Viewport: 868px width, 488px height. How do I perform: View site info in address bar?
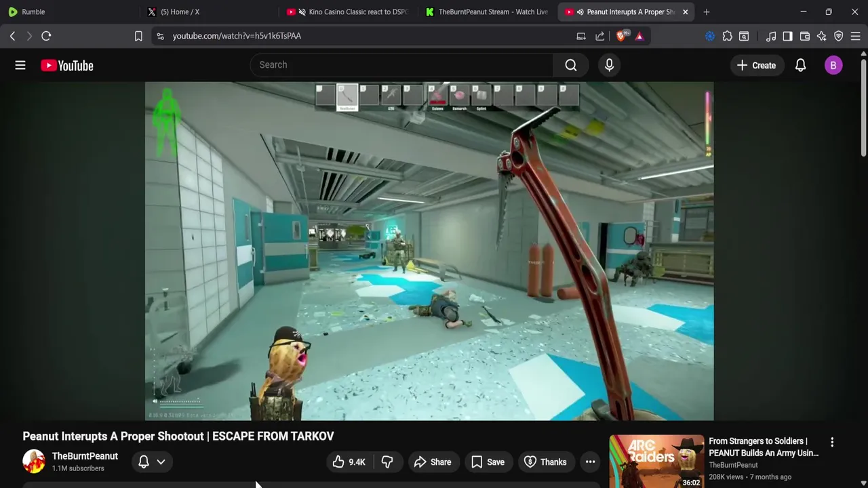[x=160, y=36]
